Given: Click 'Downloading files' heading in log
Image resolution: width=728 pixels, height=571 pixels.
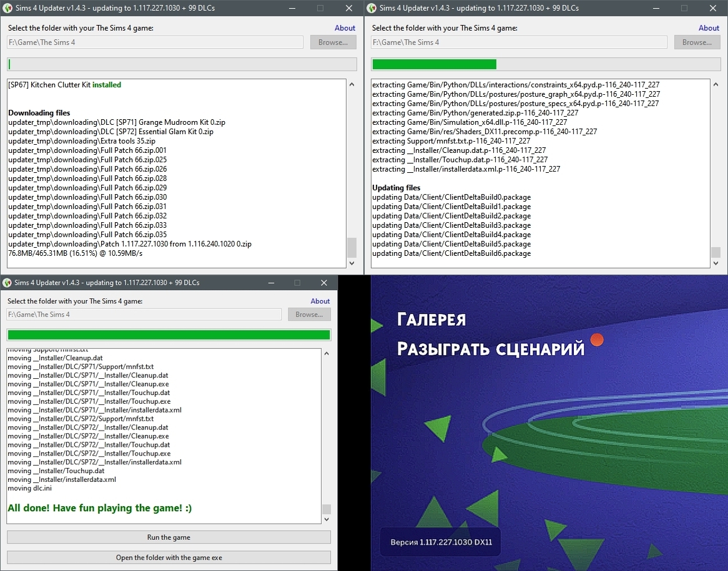Looking at the screenshot, I should [39, 113].
